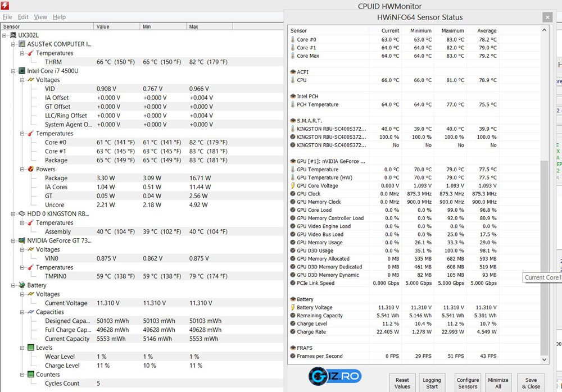Screen dimensions: 562x392
Task: Click the Intel Core i7 4500U chip icon
Action: click(x=22, y=71)
